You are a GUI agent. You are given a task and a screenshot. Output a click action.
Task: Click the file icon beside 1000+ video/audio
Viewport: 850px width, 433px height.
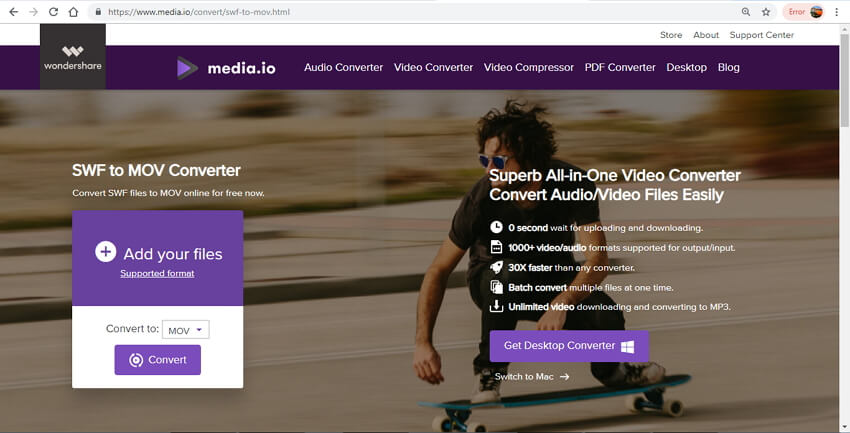click(x=497, y=247)
